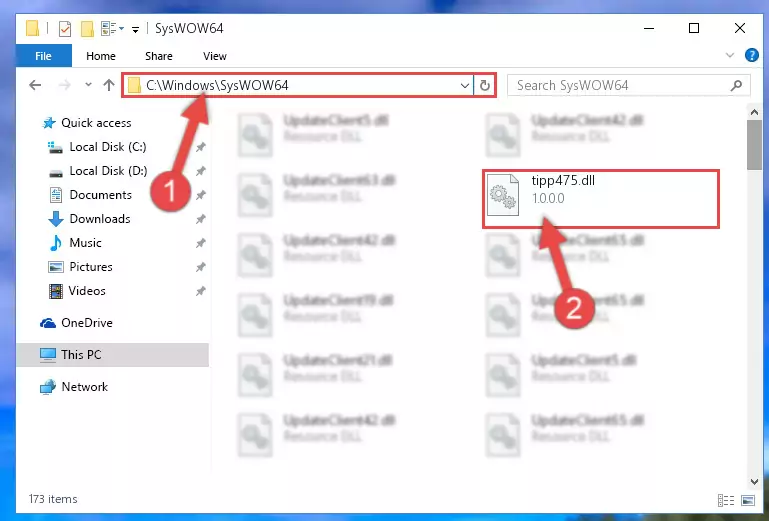The image size is (769, 521).
Task: Click pin icon next to Documents
Action: [x=201, y=195]
